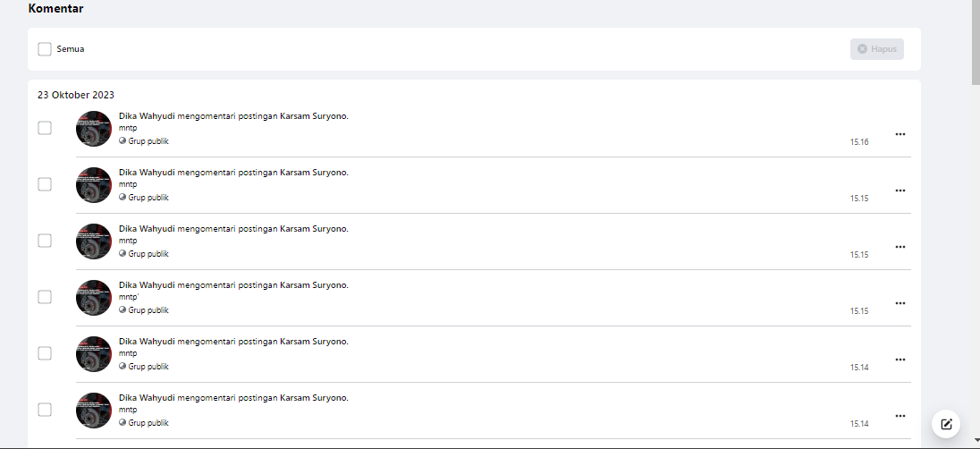Click the profile picture beside the mntp' comment
The width and height of the screenshot is (980, 449).
coord(94,298)
